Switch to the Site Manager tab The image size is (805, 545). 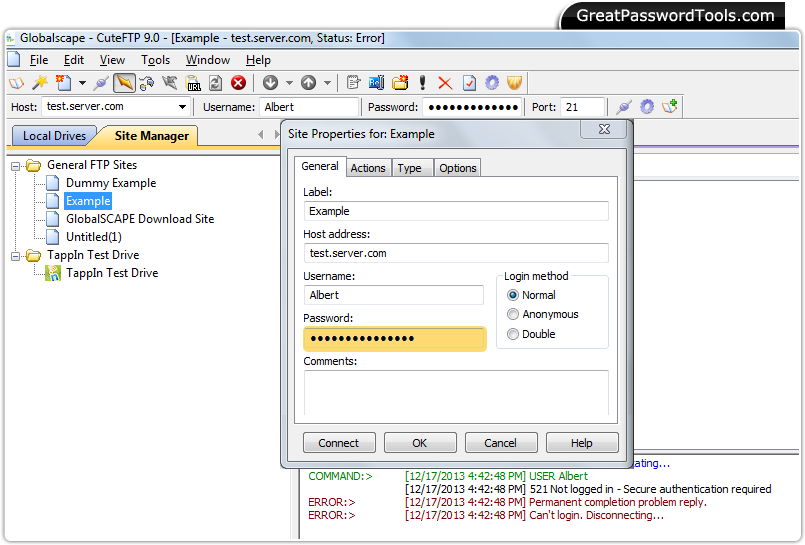click(151, 136)
